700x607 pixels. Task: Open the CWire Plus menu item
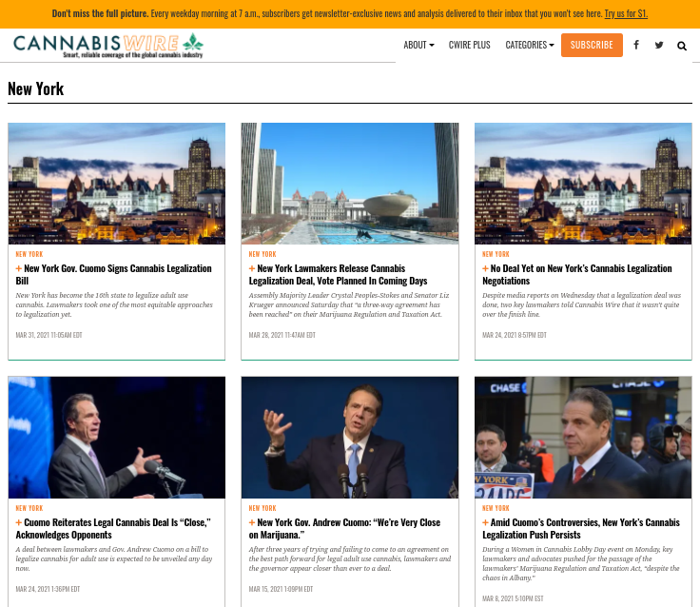click(469, 45)
